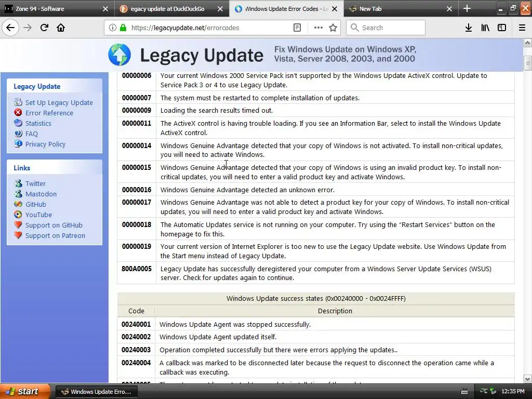Go back to the previous page
This screenshot has width=532, height=399.
point(10,28)
